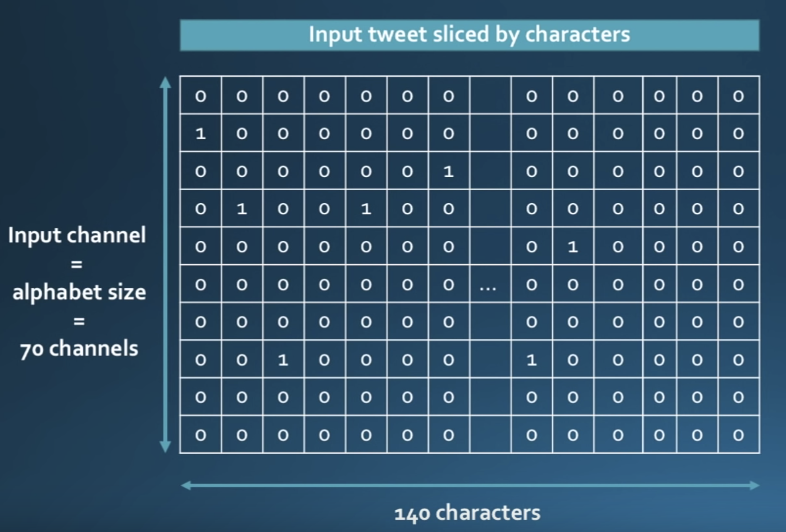Click the leftmost 1 in the fourth row

point(242,209)
